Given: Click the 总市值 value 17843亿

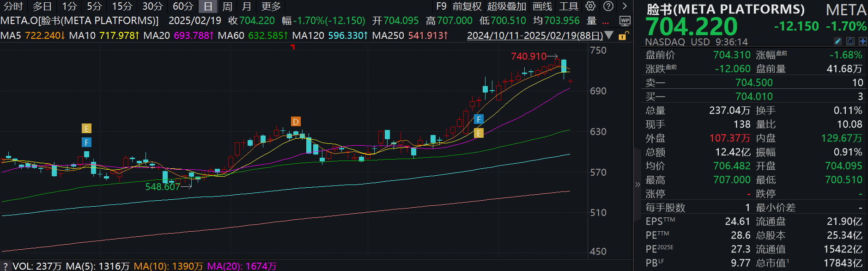Looking at the screenshot, I should point(843,263).
